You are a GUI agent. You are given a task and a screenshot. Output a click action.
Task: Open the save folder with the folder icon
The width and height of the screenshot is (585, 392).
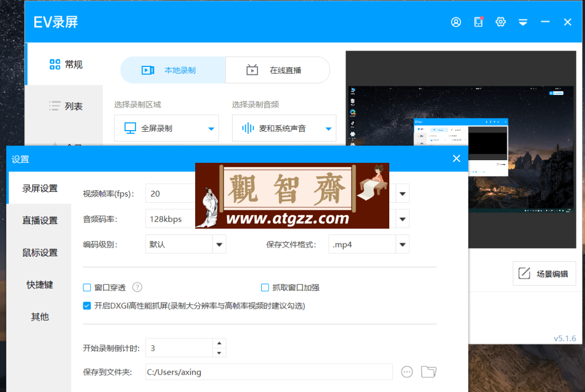[429, 372]
